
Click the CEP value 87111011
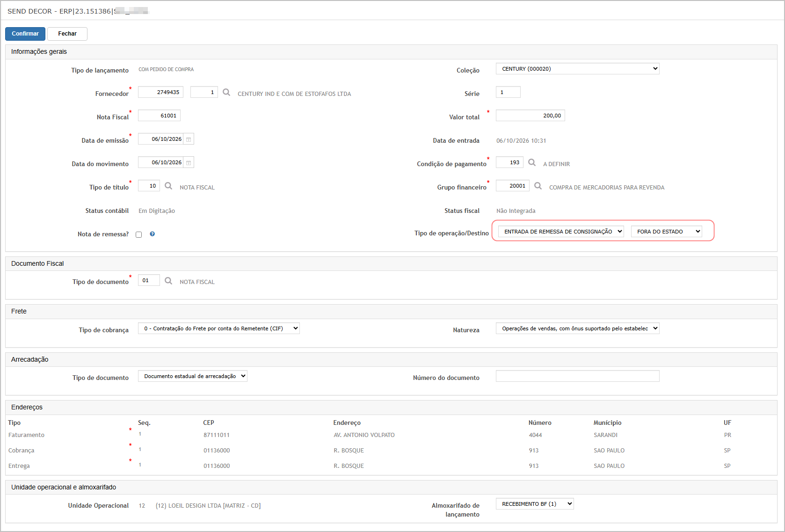coord(217,435)
